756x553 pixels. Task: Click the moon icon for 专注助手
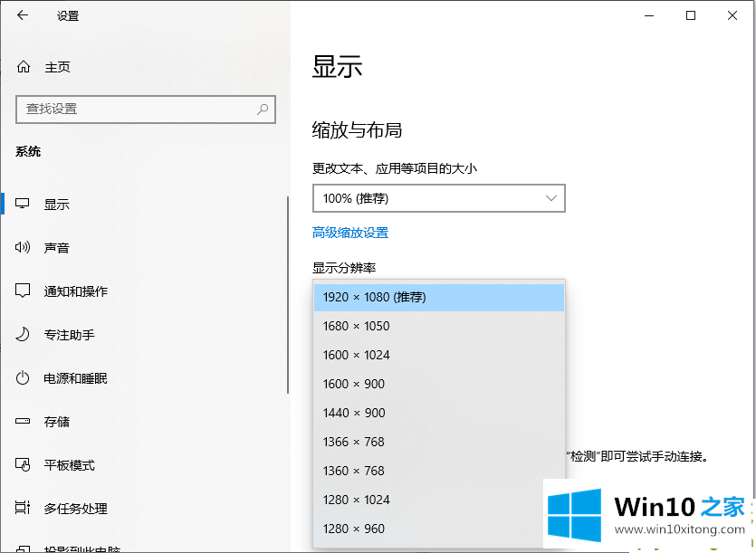tap(23, 334)
